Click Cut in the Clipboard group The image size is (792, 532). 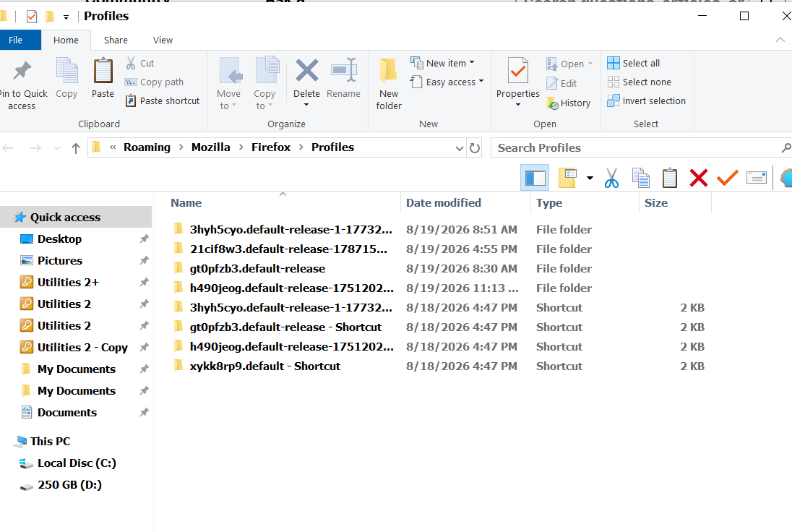(140, 63)
